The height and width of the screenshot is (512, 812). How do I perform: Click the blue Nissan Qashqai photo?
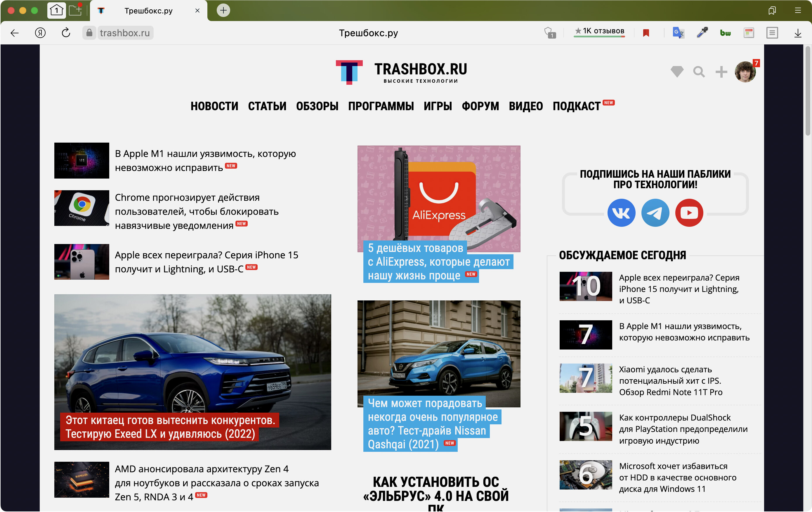[439, 354]
